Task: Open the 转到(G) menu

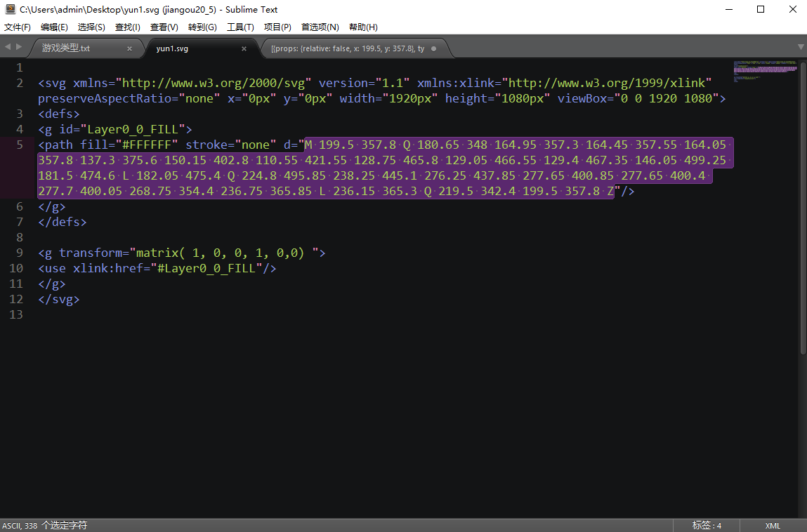Action: point(202,27)
